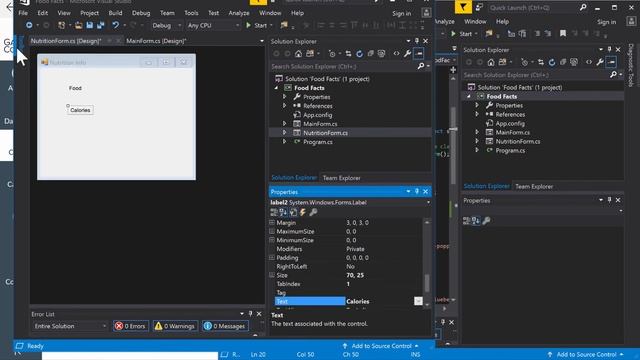Click Navigate Backward icon in front toolbar
Screen dimensions: 640x360
[x=29, y=25]
